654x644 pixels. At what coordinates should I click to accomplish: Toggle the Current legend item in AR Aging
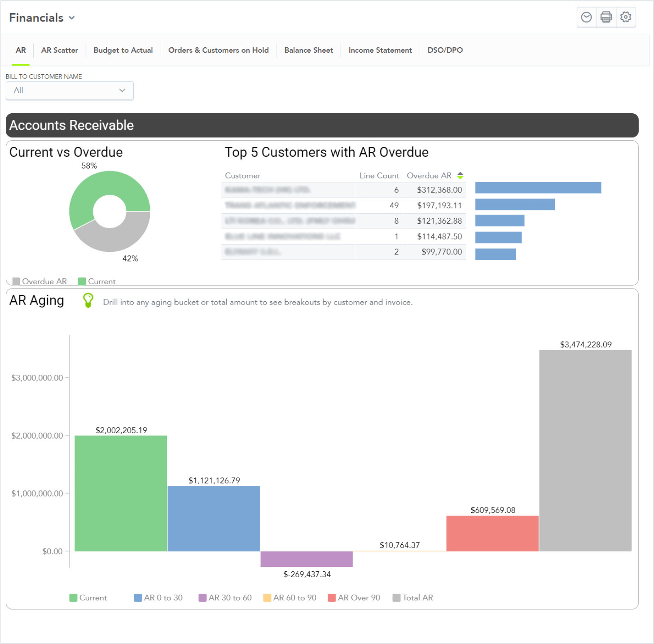click(88, 598)
